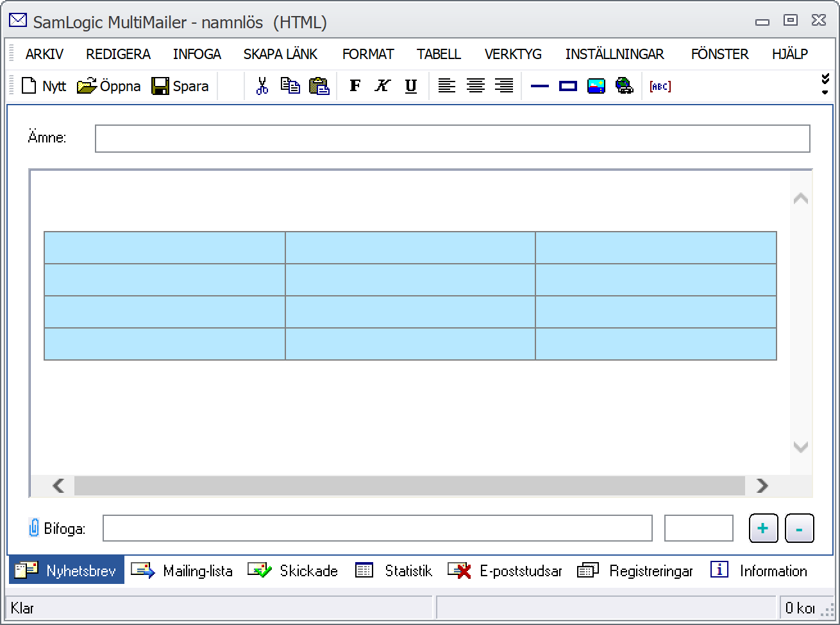Insert a horizontal line
Image resolution: width=840 pixels, height=625 pixels.
pyautogui.click(x=540, y=86)
